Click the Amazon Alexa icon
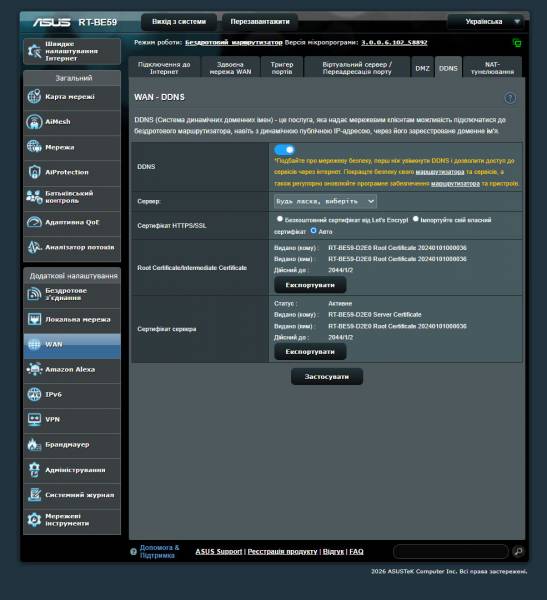The image size is (547, 600). [34, 369]
